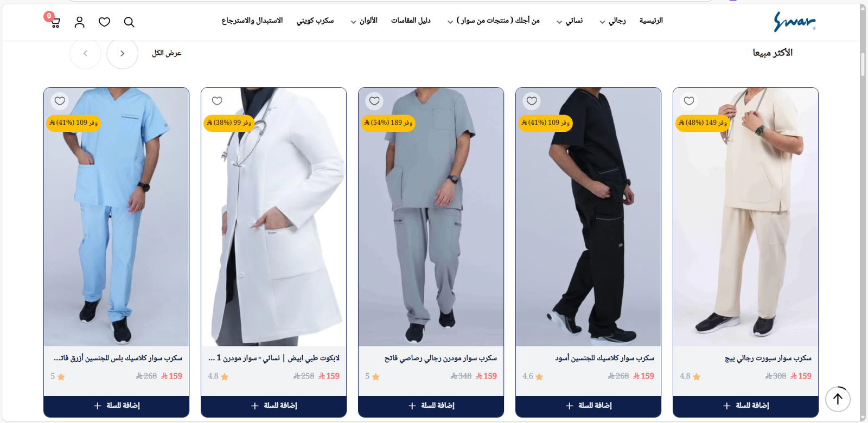Go to next products with right chevron

[x=123, y=53]
